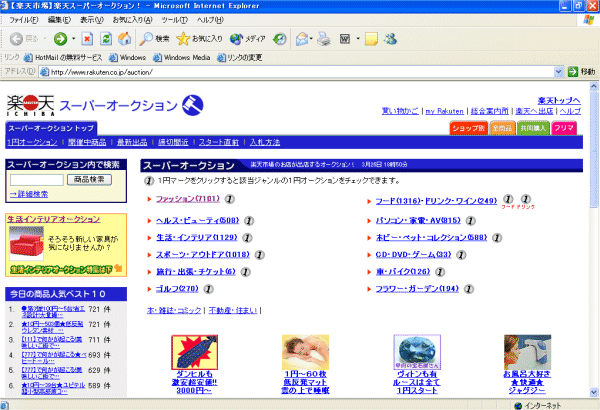Click the Edit with Word toolbar icon
Viewport: 600px width, 410px height.
[x=345, y=39]
